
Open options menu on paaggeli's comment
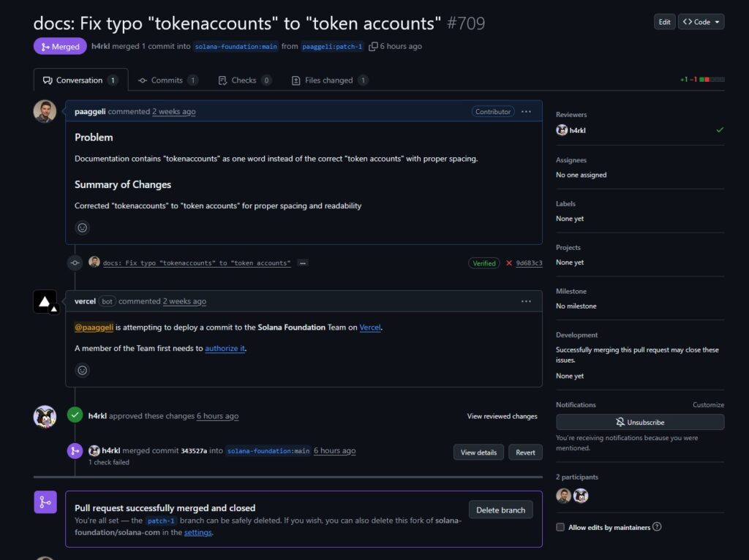(526, 112)
